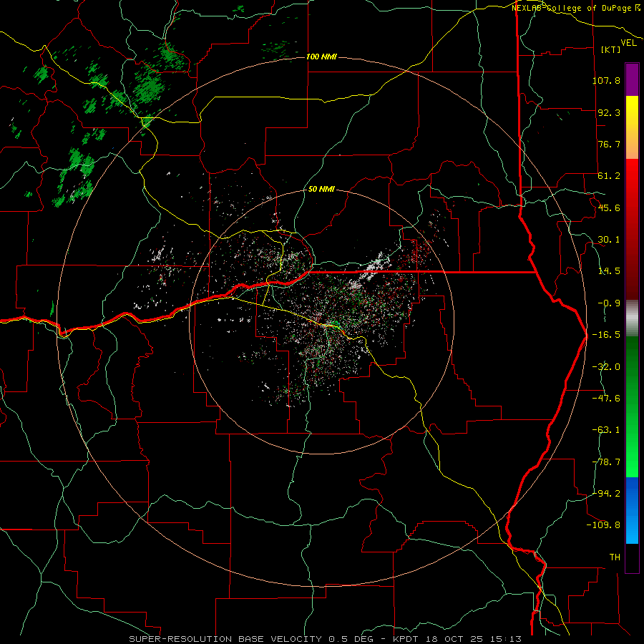Viewport: 644px width, 644px height.
Task: Click the 76.7 velocity scale value
Action: tap(609, 144)
